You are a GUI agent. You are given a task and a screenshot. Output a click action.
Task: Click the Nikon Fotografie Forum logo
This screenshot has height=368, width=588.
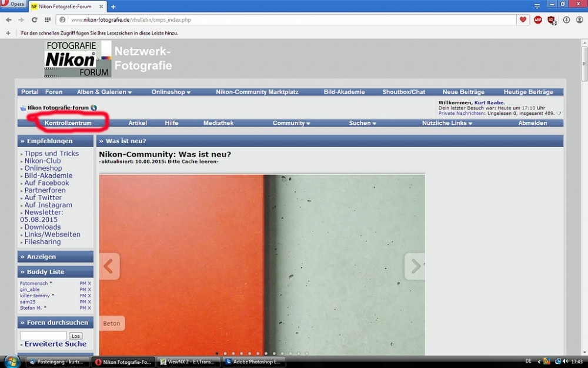(x=78, y=59)
